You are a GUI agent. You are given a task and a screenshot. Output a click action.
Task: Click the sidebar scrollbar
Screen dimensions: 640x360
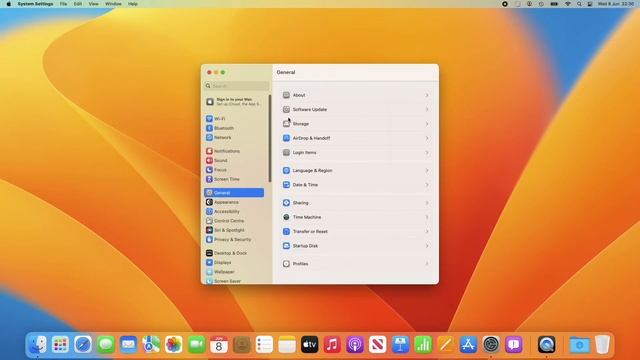pos(270,138)
